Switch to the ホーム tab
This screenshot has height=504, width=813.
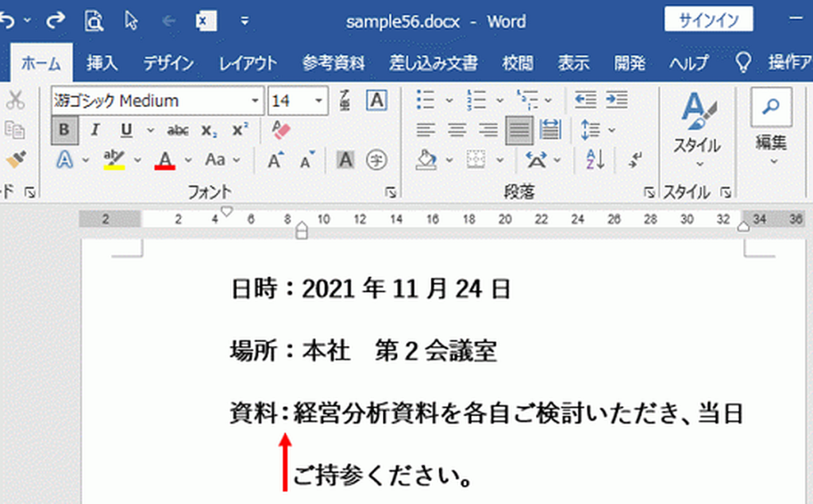point(41,63)
